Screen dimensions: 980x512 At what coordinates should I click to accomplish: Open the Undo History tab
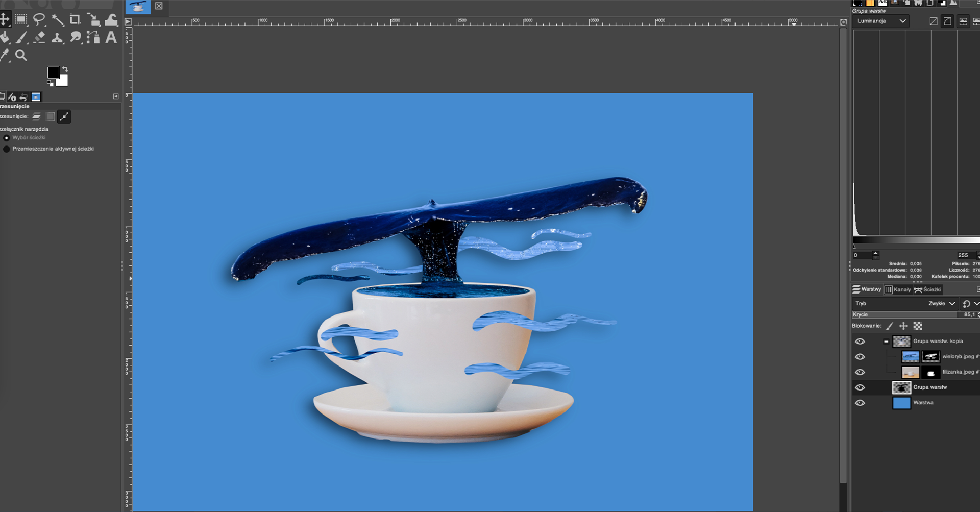pyautogui.click(x=23, y=97)
